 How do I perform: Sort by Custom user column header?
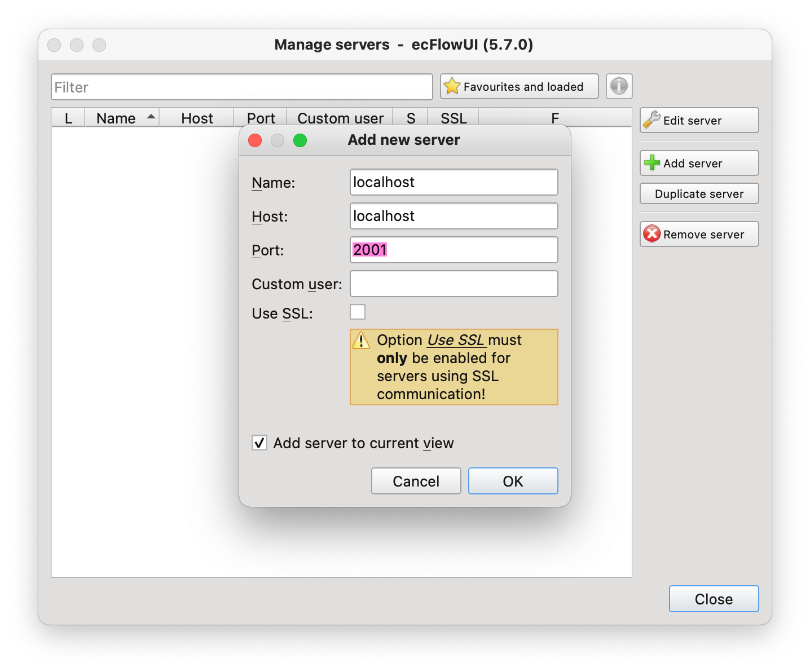pos(340,118)
